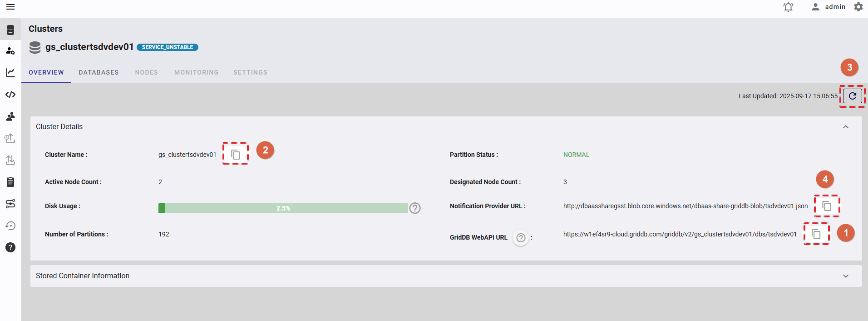Click the help question mark in sidebar
The width and height of the screenshot is (868, 321).
click(10, 247)
